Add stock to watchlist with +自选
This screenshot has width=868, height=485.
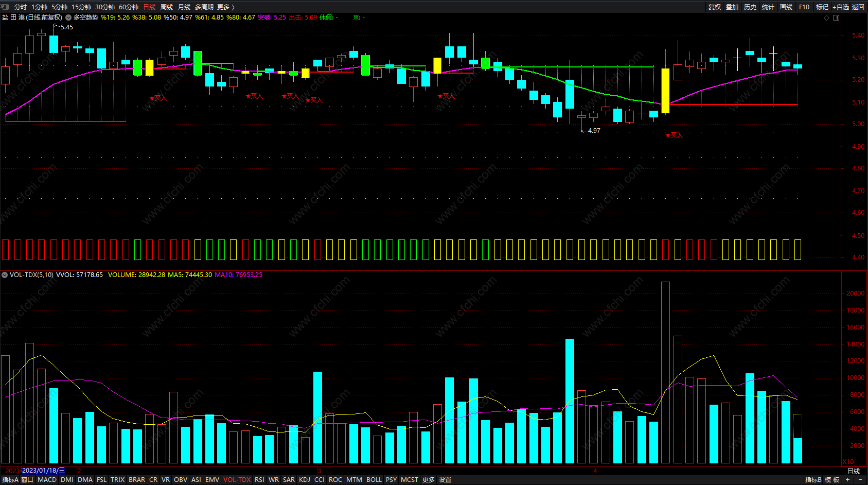[x=840, y=7]
